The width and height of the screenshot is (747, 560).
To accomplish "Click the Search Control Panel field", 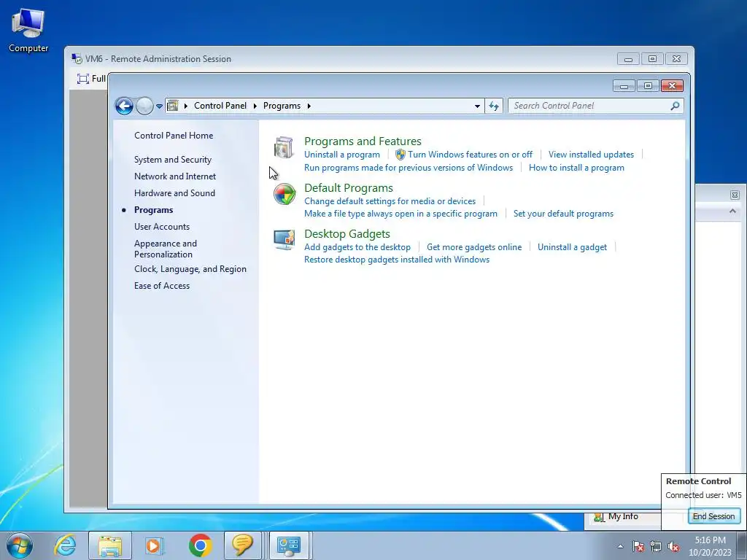I will tap(595, 106).
